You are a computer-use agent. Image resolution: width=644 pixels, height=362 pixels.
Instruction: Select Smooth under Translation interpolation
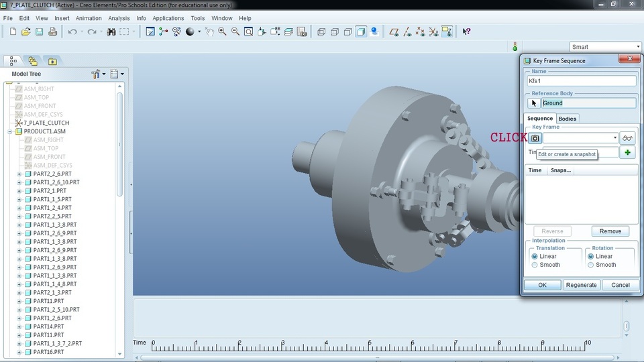[535, 265]
